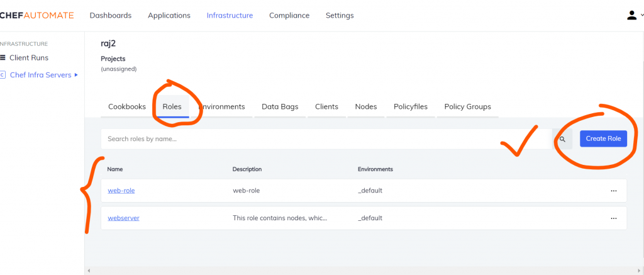Open the web-role link
The image size is (644, 275).
pyautogui.click(x=121, y=191)
